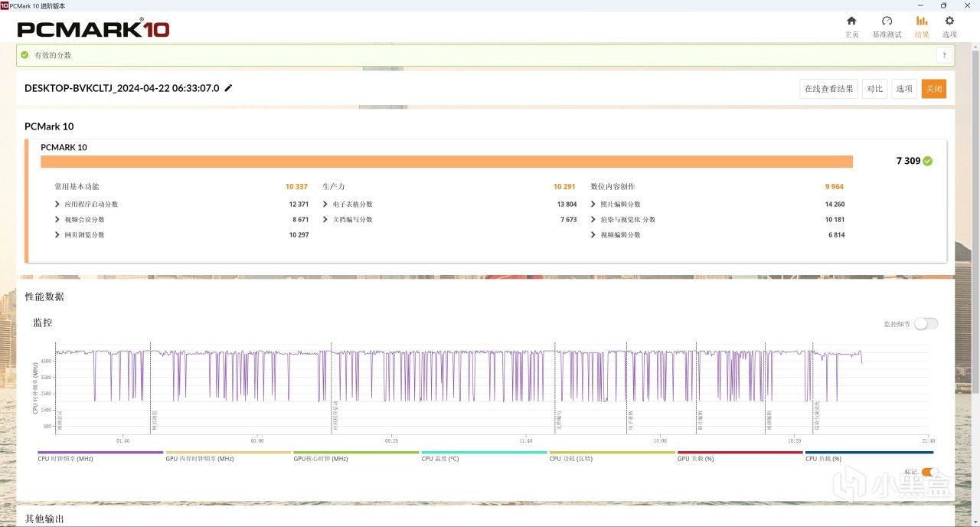Click the result name DESKTOP-BVKCLTJ_2024-04-22
The image size is (980, 527).
tap(122, 88)
